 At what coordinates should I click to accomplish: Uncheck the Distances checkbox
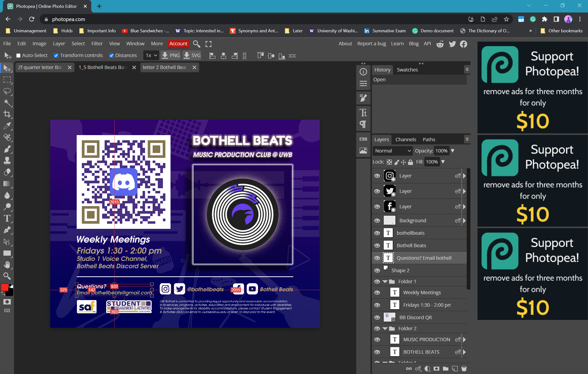tap(111, 56)
